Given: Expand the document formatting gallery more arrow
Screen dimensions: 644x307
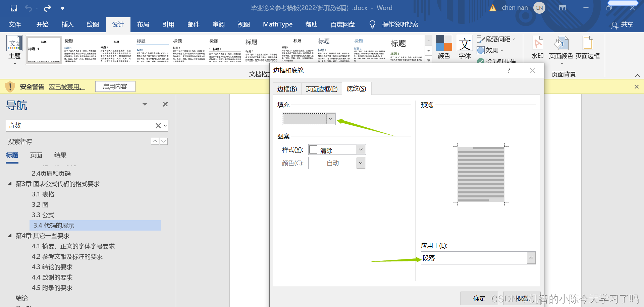Looking at the screenshot, I should pyautogui.click(x=429, y=60).
